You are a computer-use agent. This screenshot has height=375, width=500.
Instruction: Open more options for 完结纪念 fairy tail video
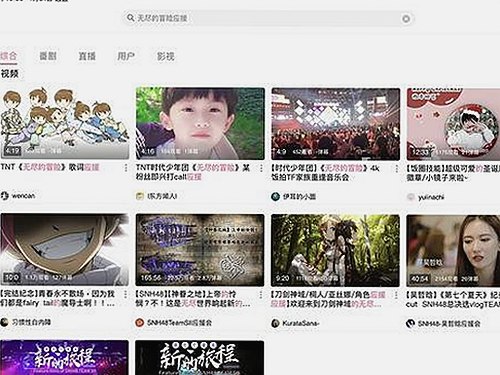[x=126, y=294]
